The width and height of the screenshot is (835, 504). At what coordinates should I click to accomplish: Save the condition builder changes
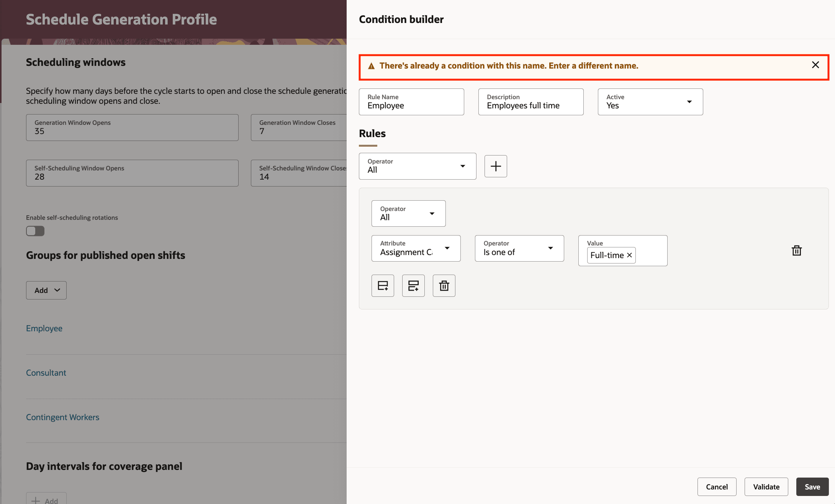812,486
